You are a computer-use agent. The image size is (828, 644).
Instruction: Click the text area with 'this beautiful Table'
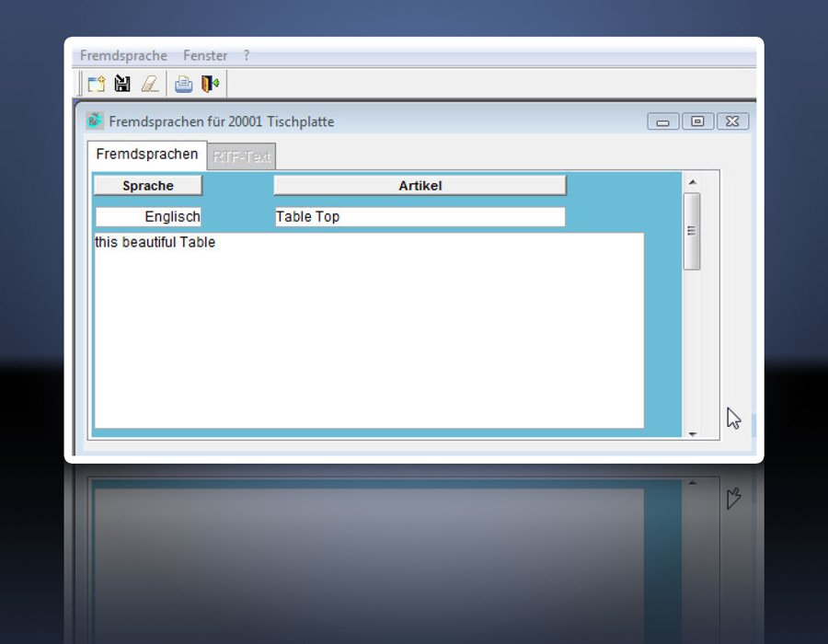[x=369, y=330]
